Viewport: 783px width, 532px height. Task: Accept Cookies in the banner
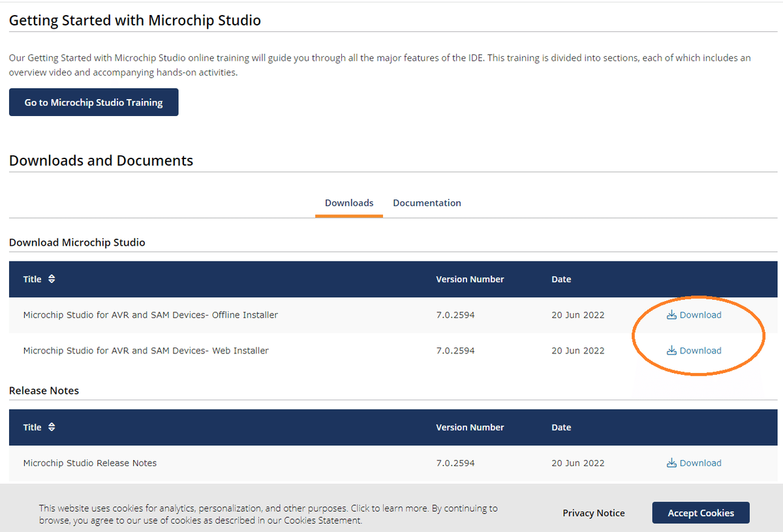point(701,513)
